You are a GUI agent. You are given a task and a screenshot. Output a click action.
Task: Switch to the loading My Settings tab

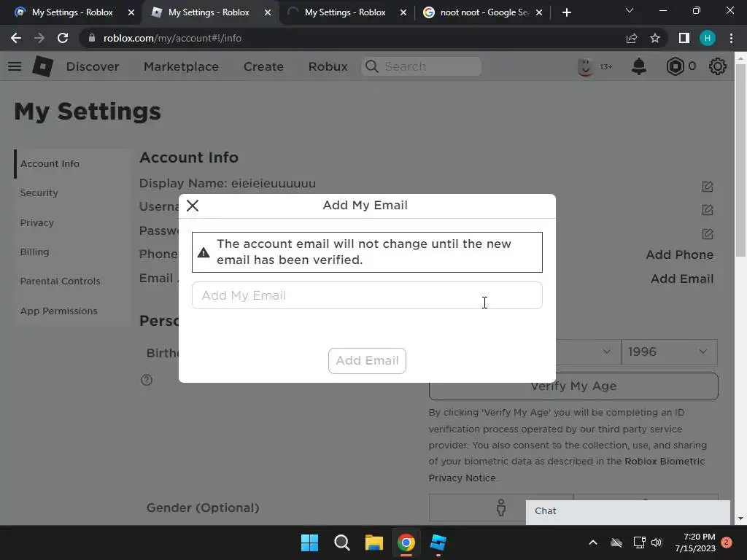tap(345, 12)
